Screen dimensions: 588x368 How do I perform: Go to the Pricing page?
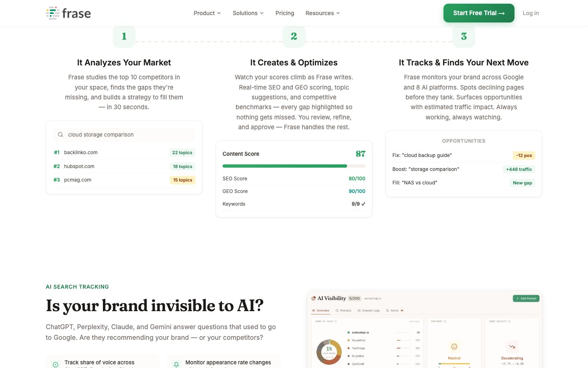click(x=285, y=13)
